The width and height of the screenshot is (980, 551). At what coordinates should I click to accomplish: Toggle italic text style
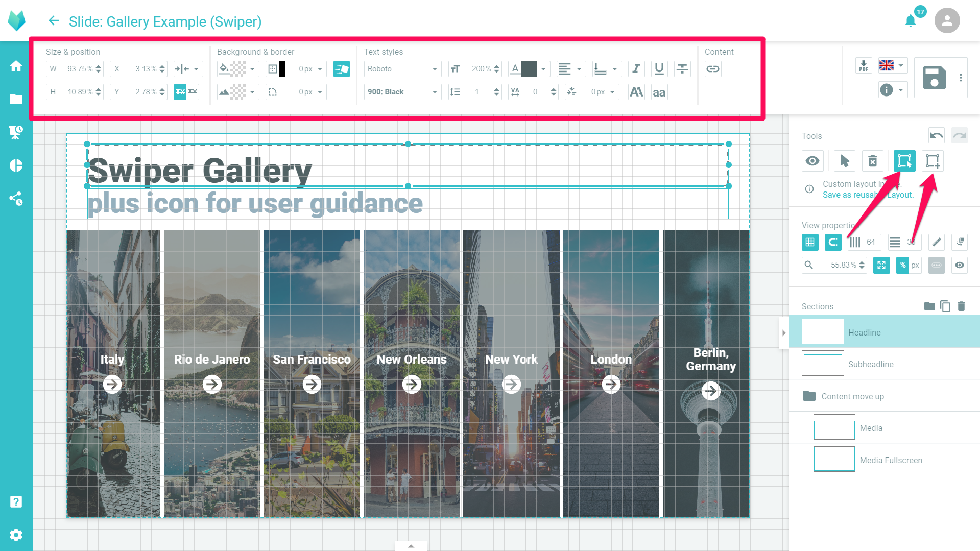[x=636, y=68]
